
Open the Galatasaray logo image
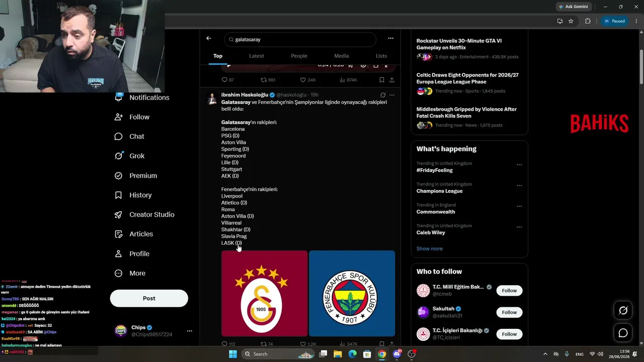pyautogui.click(x=264, y=294)
